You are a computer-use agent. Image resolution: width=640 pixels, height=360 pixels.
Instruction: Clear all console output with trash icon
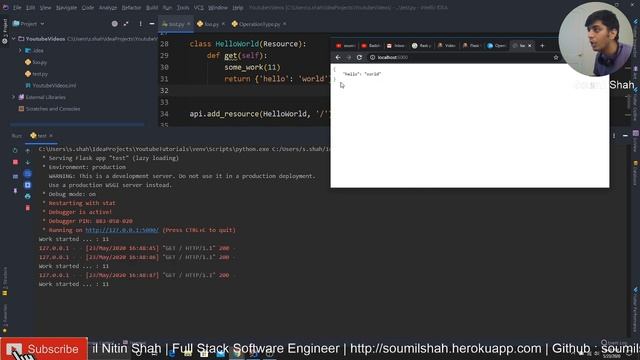coord(28,208)
